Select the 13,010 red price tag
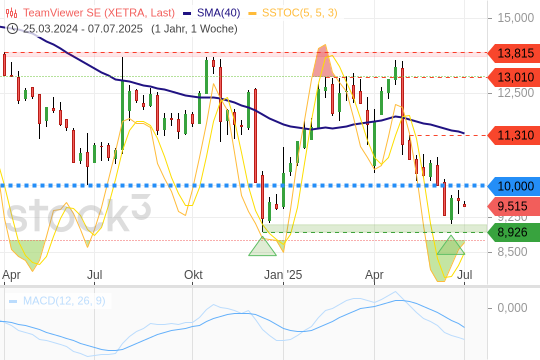Viewport: 540px width, 360px height. click(514, 77)
